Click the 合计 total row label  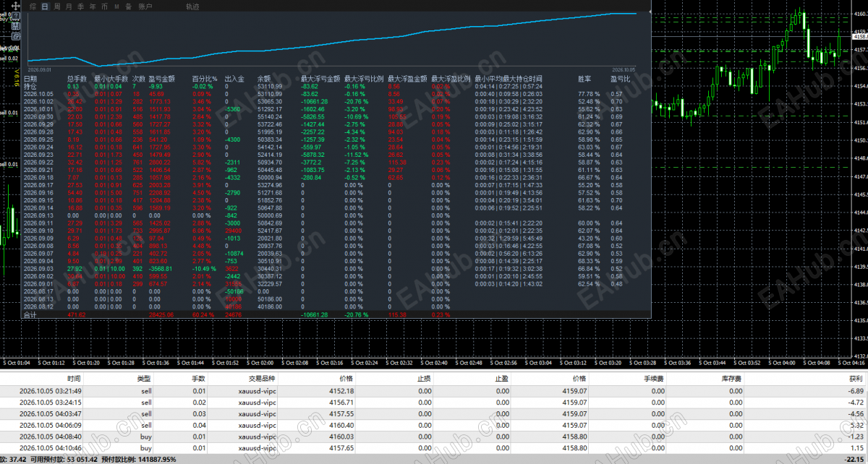[30, 315]
